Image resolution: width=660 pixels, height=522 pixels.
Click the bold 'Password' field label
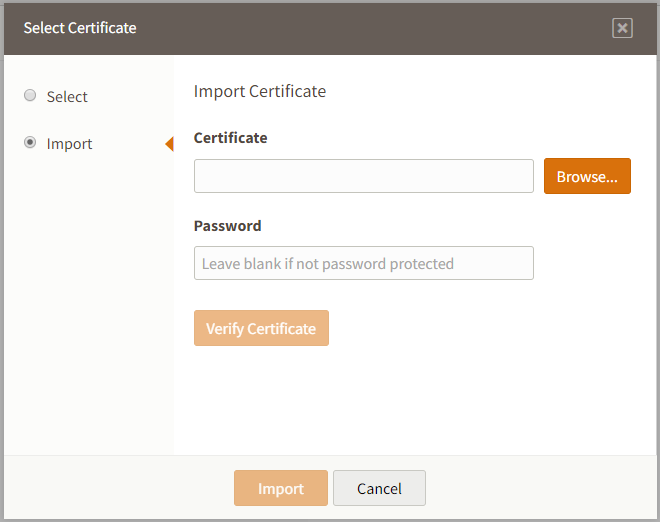click(227, 226)
